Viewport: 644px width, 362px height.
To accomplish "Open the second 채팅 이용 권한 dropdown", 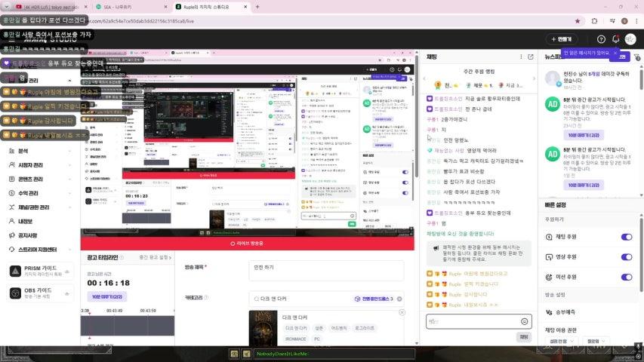I will (x=596, y=341).
